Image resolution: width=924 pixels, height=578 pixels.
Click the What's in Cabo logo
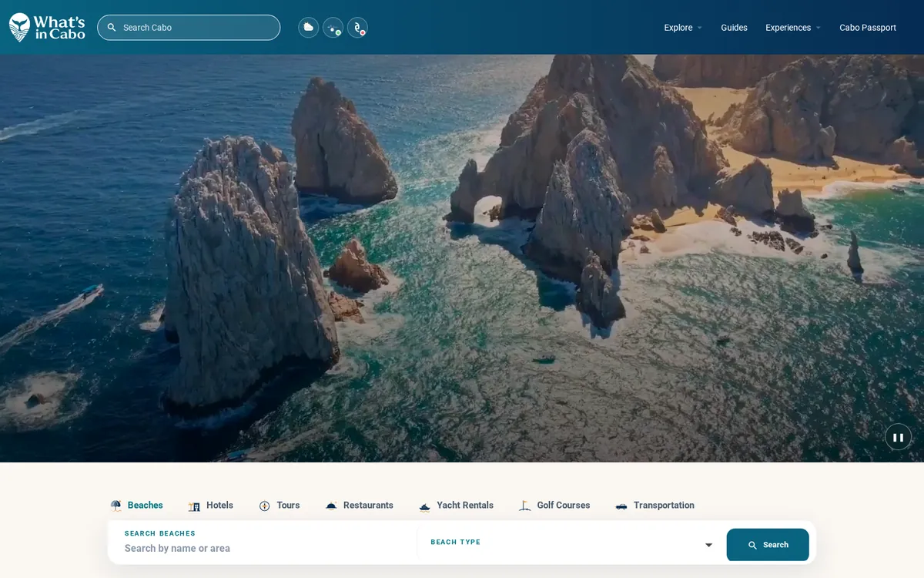tap(47, 27)
